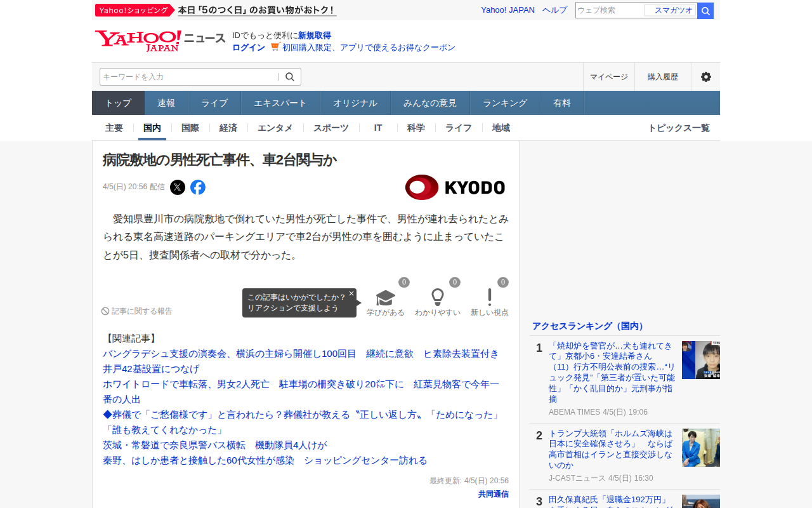The height and width of the screenshot is (508, 812).
Task: Open ranking 2 article thumbnail image
Action: pos(701,448)
